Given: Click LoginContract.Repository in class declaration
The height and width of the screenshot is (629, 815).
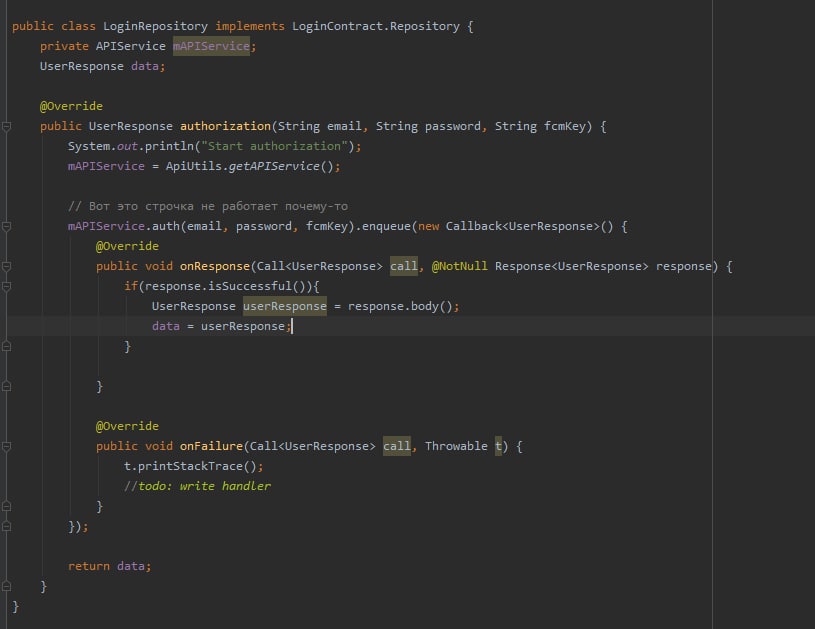Looking at the screenshot, I should [375, 26].
